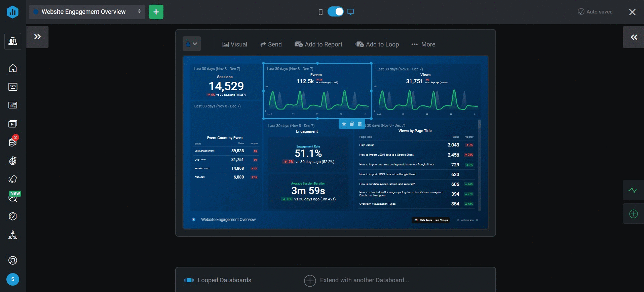Open the metrics panel line-chart icon on right

[633, 190]
